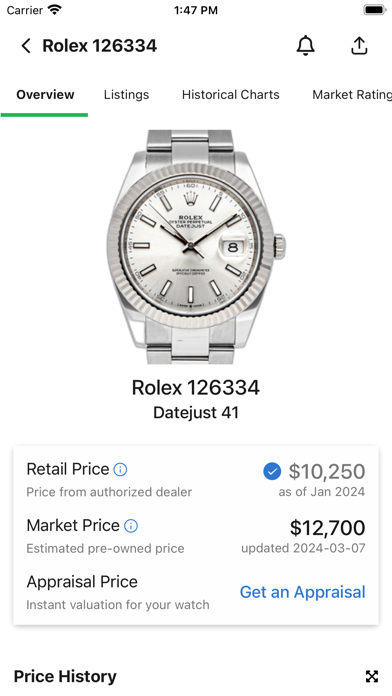Viewport: 392px width, 696px height.
Task: Open Retail Price info icon
Action: coord(120,470)
